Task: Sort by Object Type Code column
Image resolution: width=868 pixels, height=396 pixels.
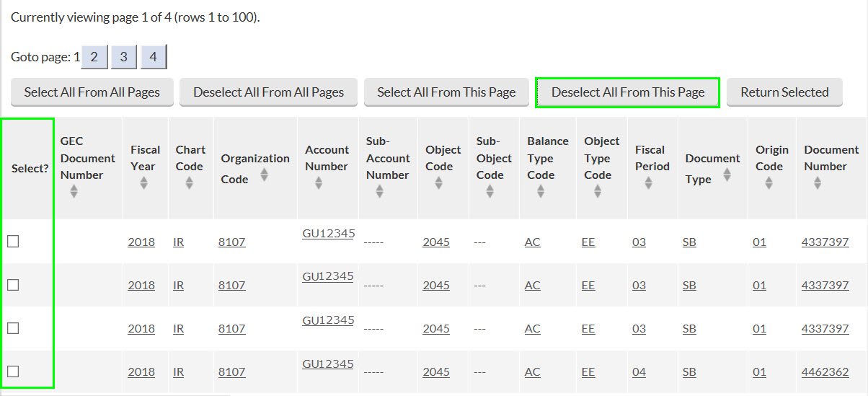Action: (597, 191)
